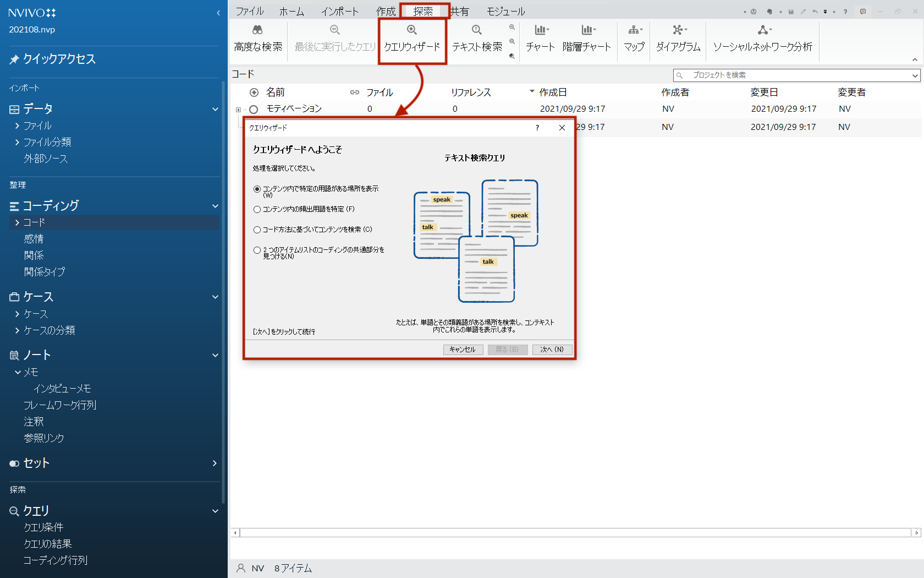924x578 pixels.
Task: Open the feedback speech bubble icon
Action: pos(863,12)
